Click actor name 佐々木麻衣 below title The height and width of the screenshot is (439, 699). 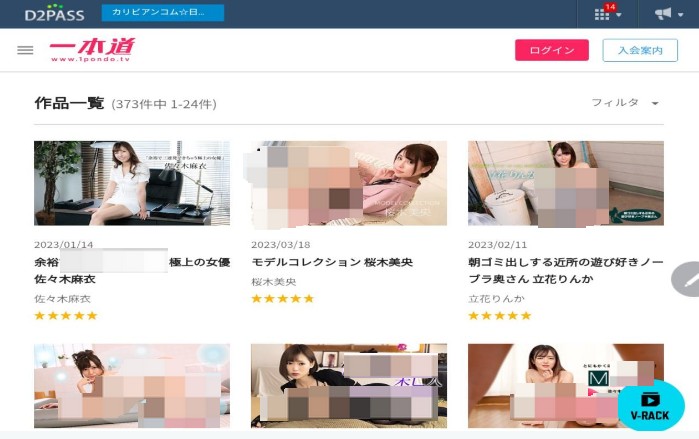pos(62,299)
